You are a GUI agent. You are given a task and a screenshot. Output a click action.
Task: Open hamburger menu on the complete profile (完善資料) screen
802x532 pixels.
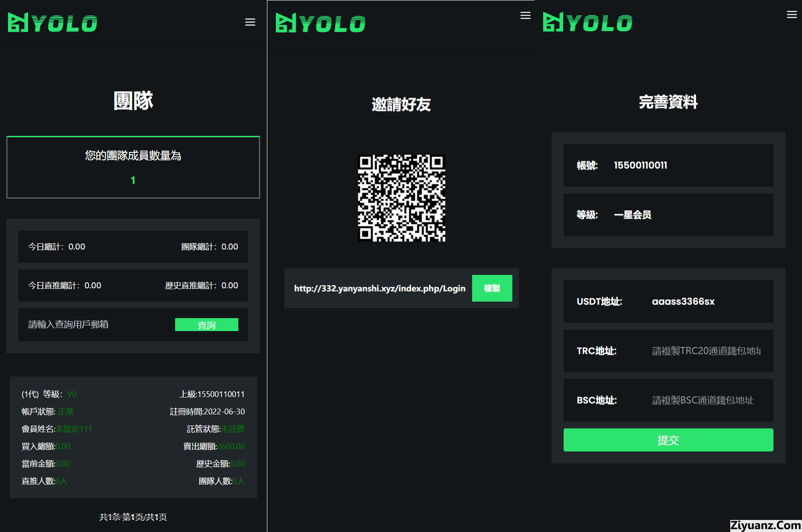point(792,15)
